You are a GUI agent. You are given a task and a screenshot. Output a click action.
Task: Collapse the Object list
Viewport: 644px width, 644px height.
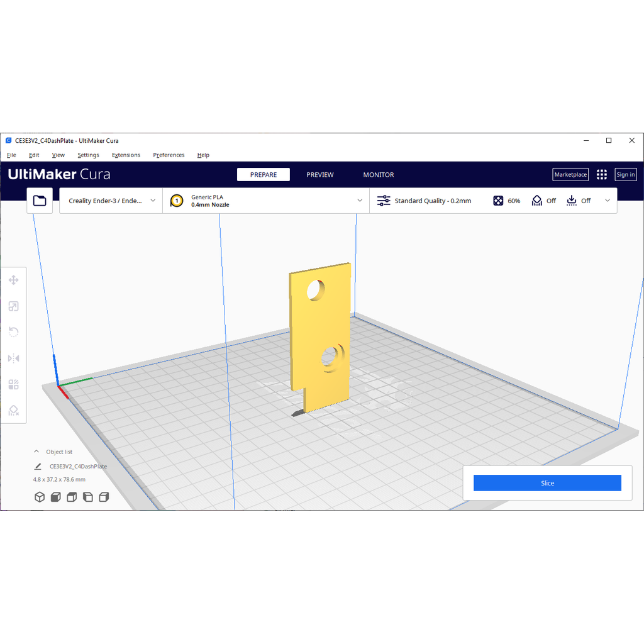point(36,452)
